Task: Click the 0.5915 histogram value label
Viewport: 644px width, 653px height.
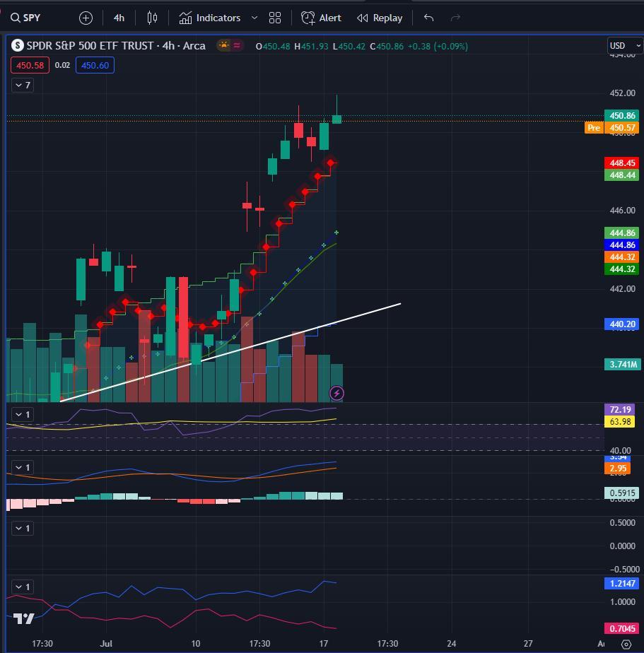Action: [x=622, y=493]
